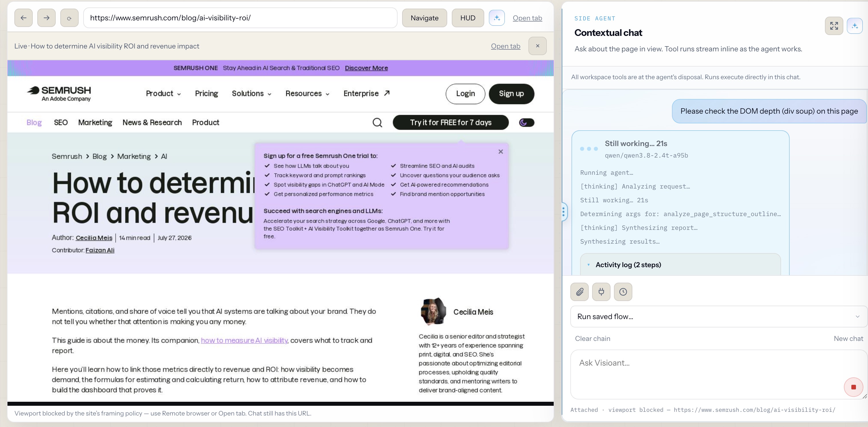
Task: Open the Product dropdown in the main navigation
Action: coord(163,94)
